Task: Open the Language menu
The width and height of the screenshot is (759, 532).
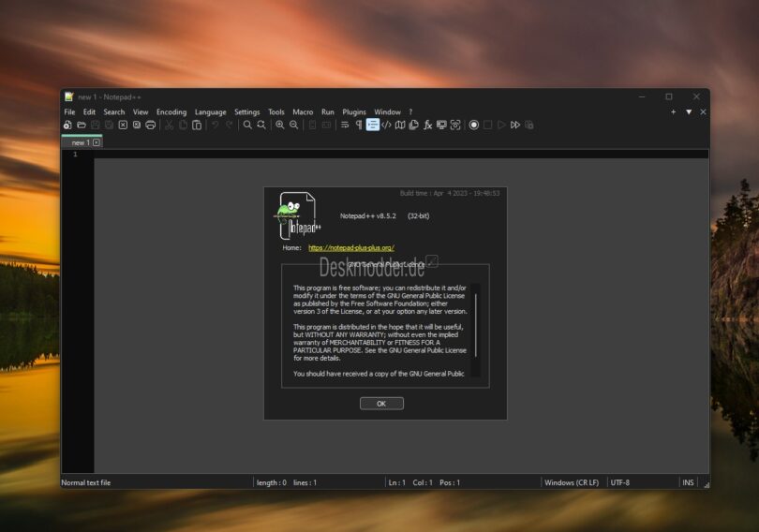Action: pyautogui.click(x=210, y=111)
